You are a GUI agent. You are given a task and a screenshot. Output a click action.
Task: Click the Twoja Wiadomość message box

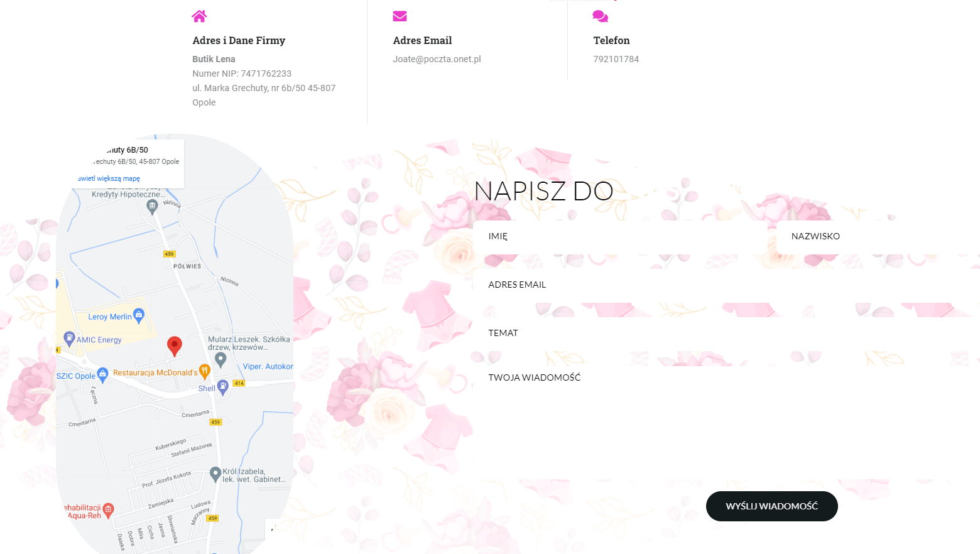(722, 421)
